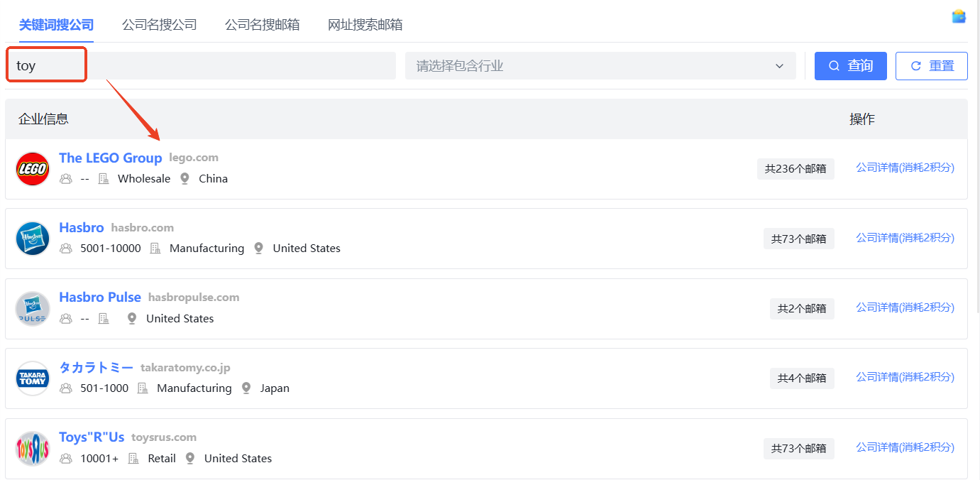980x480 pixels.
Task: Click the Takara Tomy logo
Action: [x=33, y=378]
